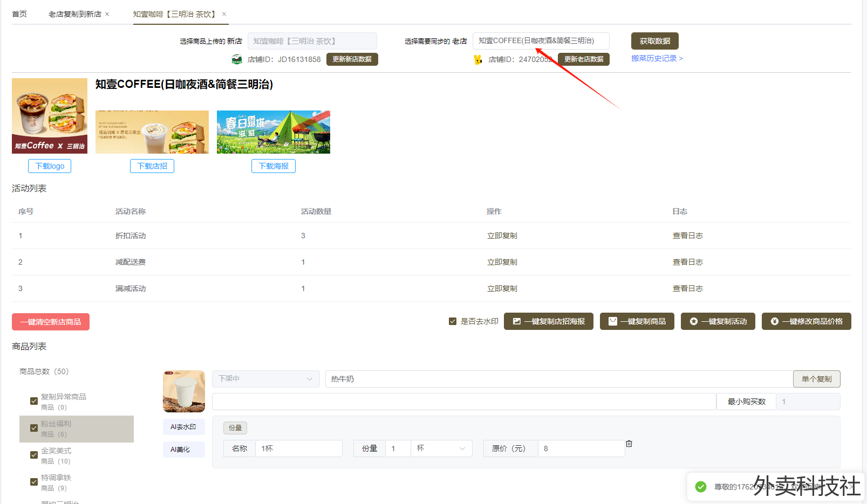
Task: Click the 更新新店数据 button
Action: [x=352, y=59]
